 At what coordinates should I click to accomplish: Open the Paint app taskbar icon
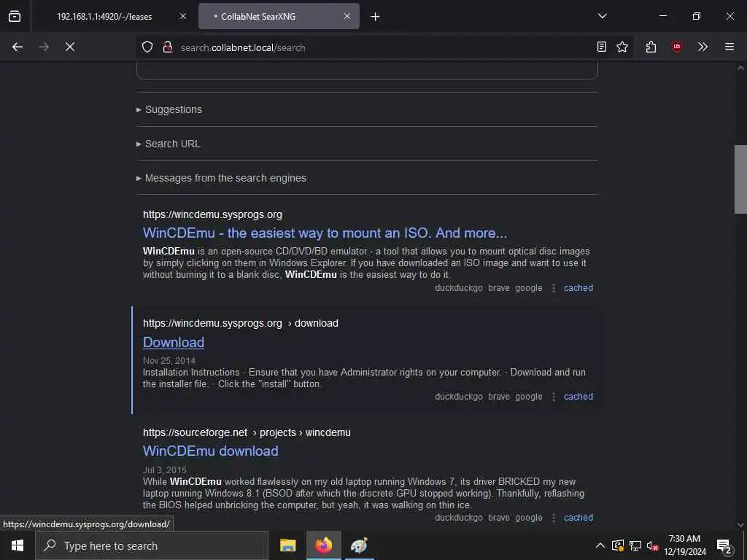[x=359, y=545]
